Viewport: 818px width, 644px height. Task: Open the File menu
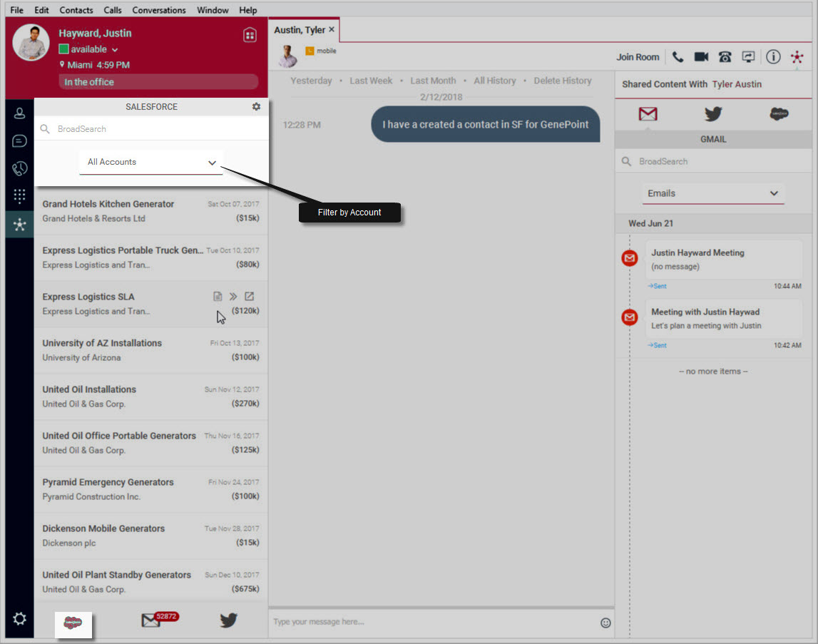click(x=16, y=10)
